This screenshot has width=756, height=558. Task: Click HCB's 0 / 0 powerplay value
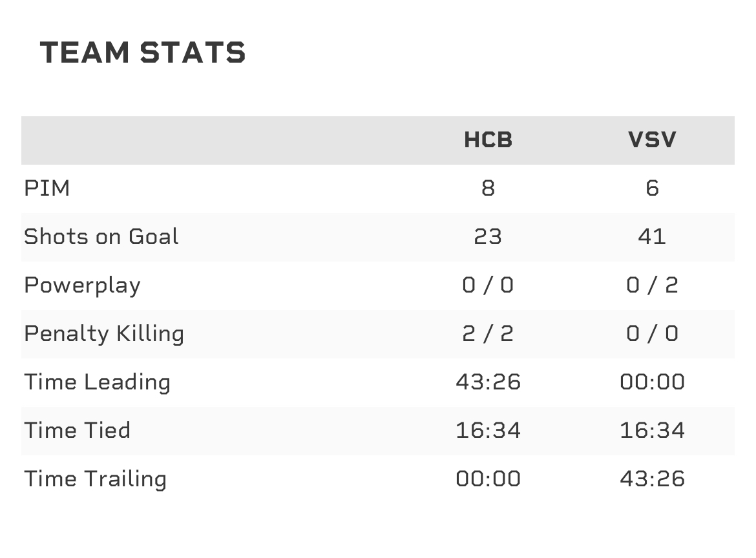(488, 285)
